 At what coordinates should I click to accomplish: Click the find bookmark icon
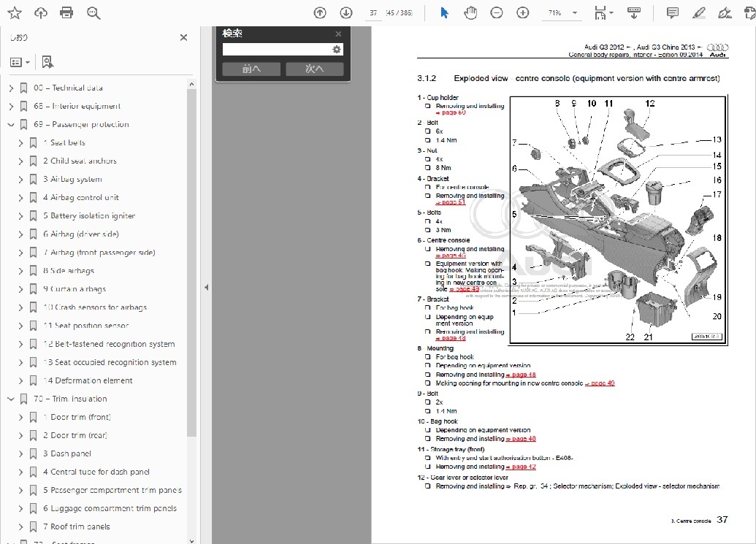[47, 61]
